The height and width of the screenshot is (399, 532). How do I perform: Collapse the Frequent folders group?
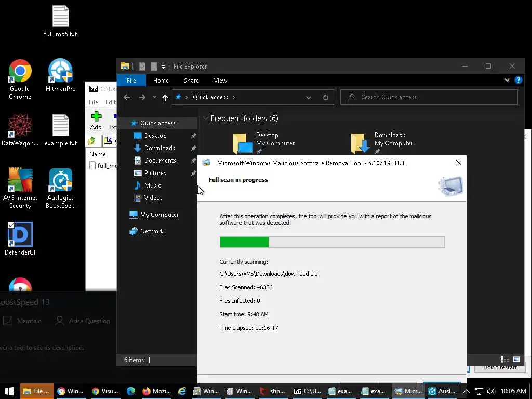205,118
